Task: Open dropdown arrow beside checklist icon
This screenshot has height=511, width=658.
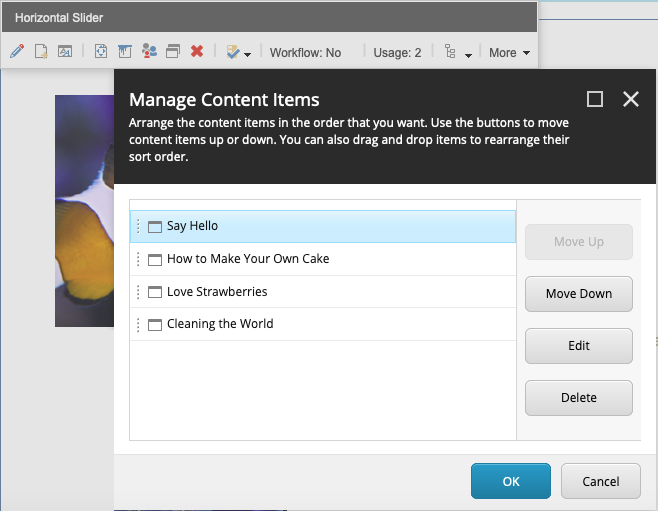Action: click(x=248, y=54)
